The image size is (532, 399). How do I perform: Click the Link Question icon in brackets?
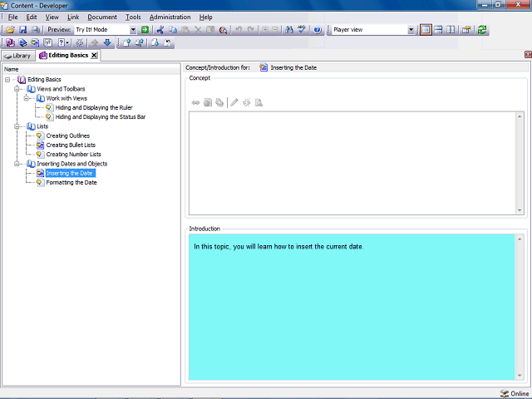coord(48,42)
